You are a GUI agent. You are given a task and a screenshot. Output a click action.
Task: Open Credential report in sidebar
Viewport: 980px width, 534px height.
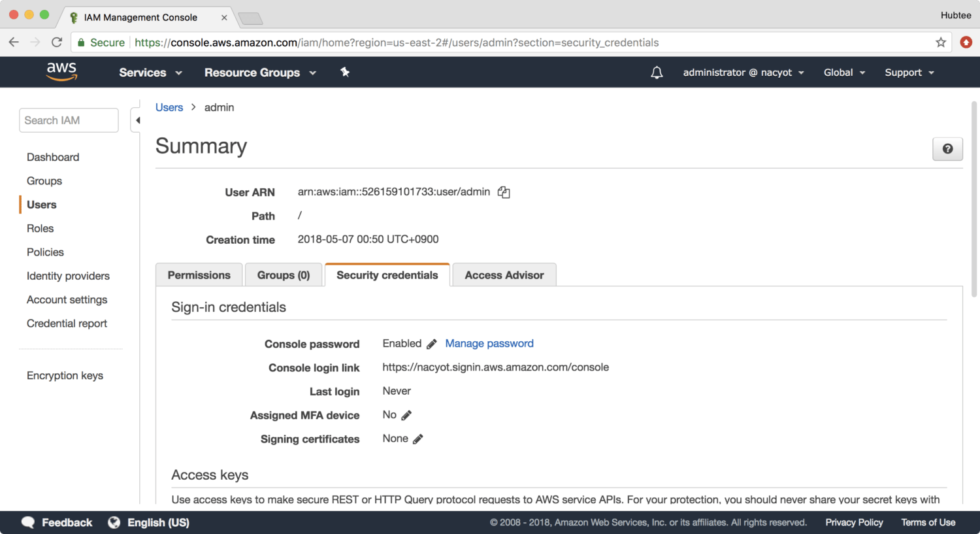point(67,324)
